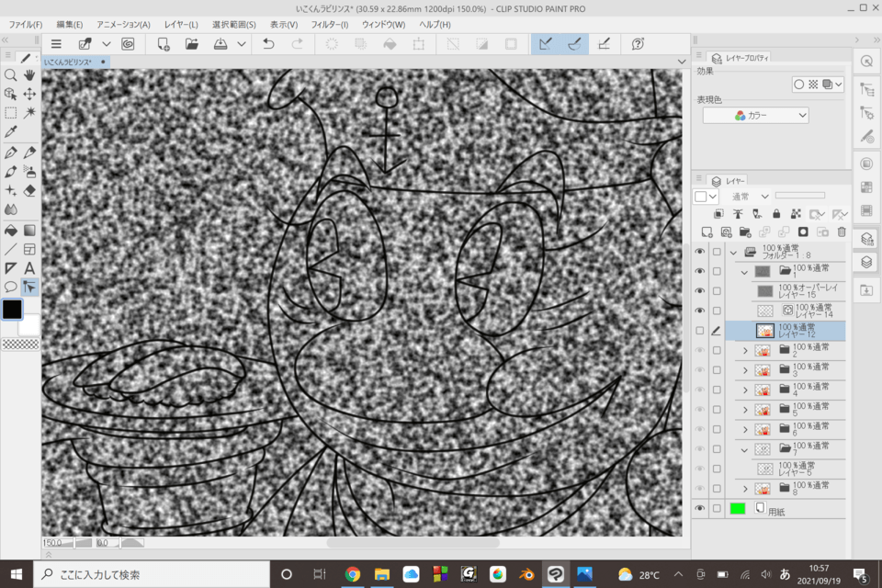Activate the Eraser tool
This screenshot has width=882, height=588.
[30, 190]
